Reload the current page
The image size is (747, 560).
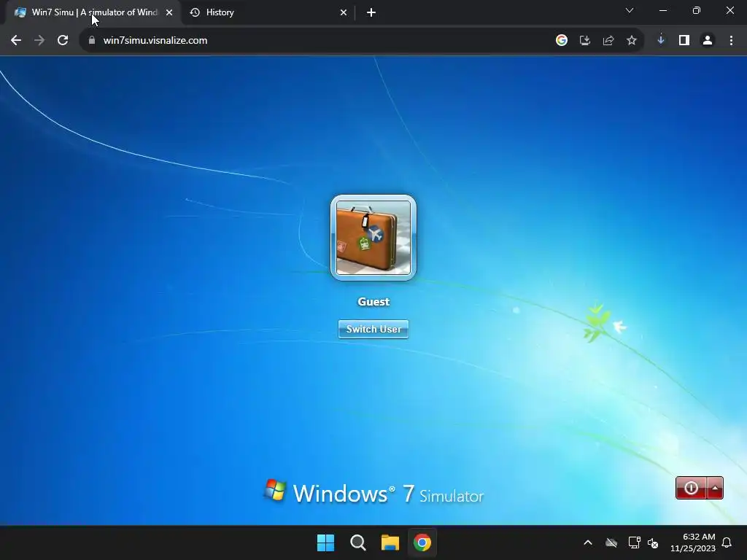pyautogui.click(x=63, y=41)
